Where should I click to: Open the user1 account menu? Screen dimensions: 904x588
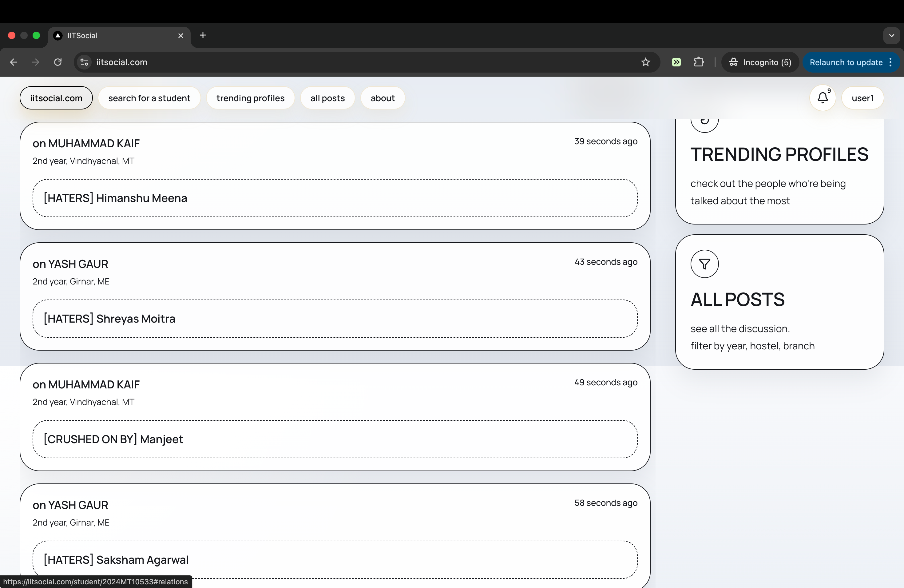coord(862,98)
